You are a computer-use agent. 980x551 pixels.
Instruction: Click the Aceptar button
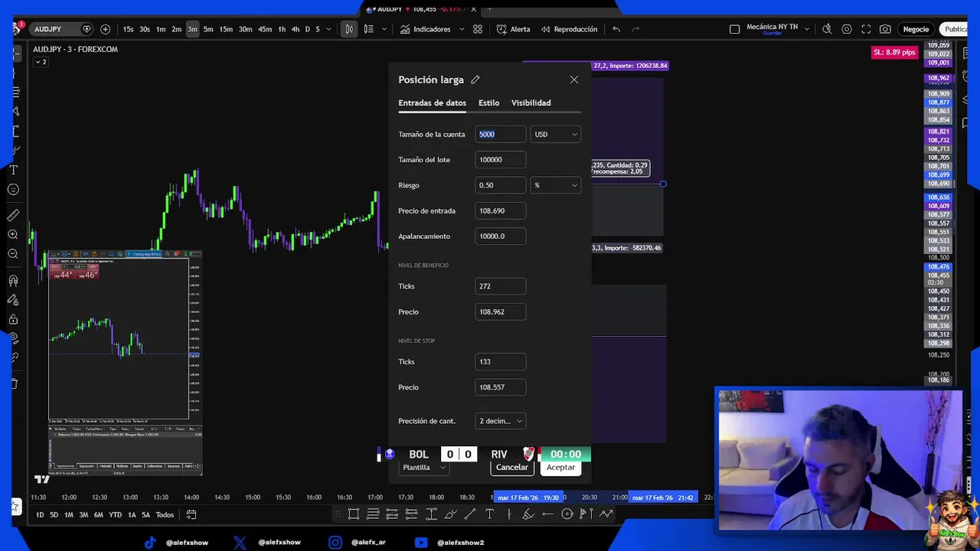click(x=560, y=467)
